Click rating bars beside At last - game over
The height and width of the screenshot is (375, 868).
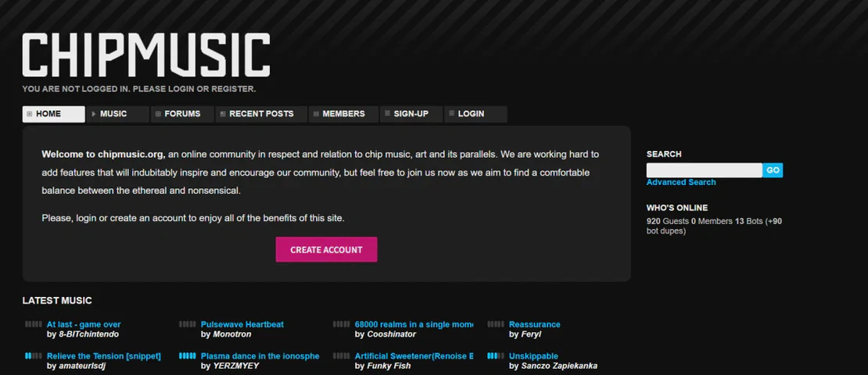(33, 324)
